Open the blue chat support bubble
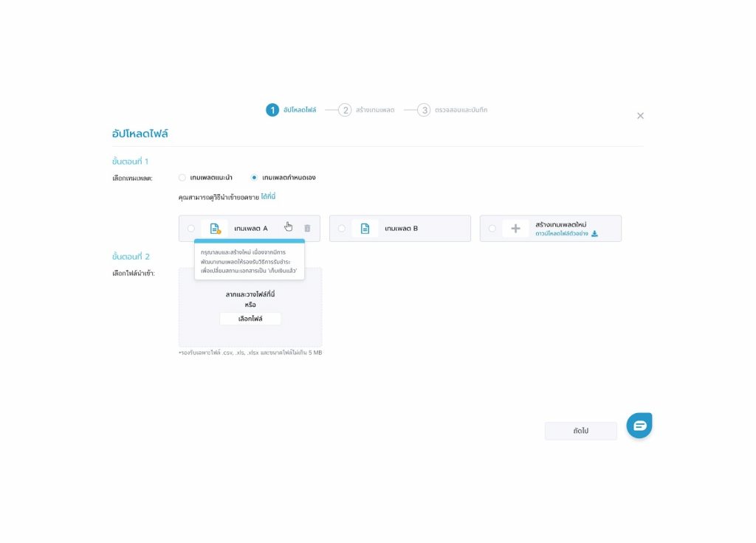This screenshot has height=543, width=756. click(x=639, y=426)
